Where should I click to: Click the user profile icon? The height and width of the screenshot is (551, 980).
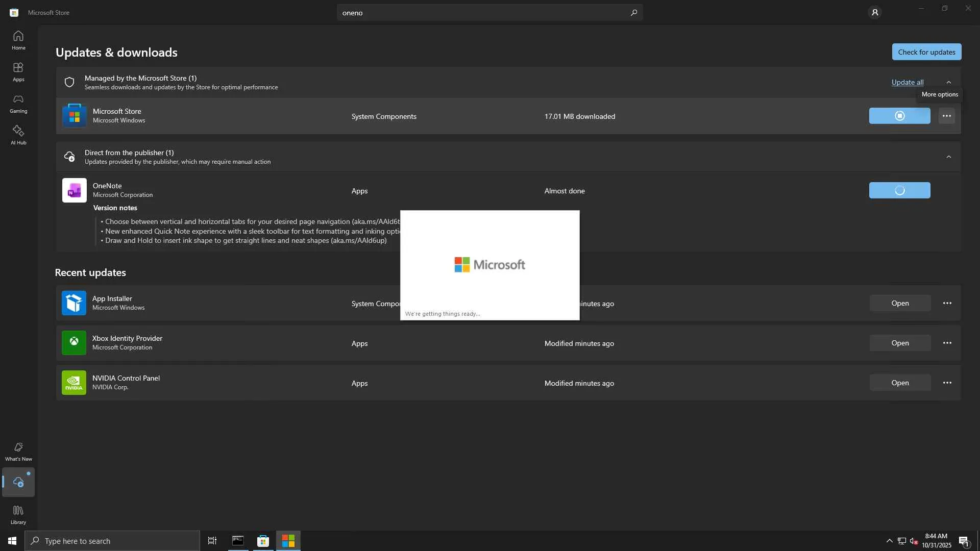(x=874, y=12)
